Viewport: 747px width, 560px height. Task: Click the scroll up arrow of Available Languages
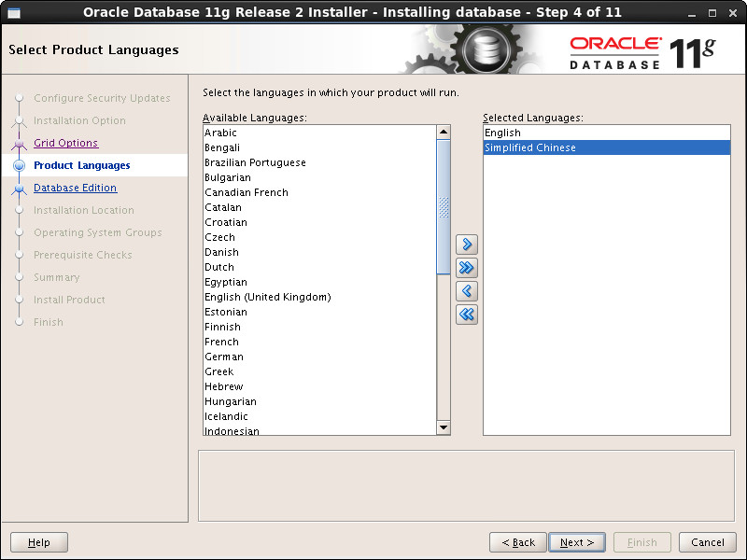coord(444,132)
